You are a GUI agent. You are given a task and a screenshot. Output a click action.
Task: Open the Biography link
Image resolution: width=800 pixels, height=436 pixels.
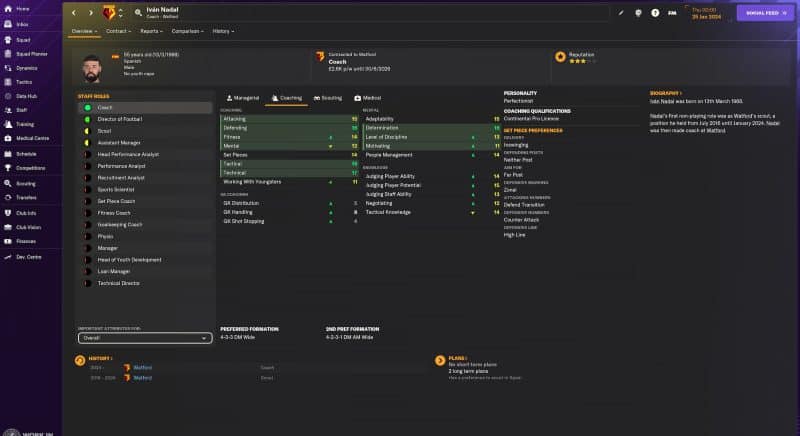(x=664, y=93)
